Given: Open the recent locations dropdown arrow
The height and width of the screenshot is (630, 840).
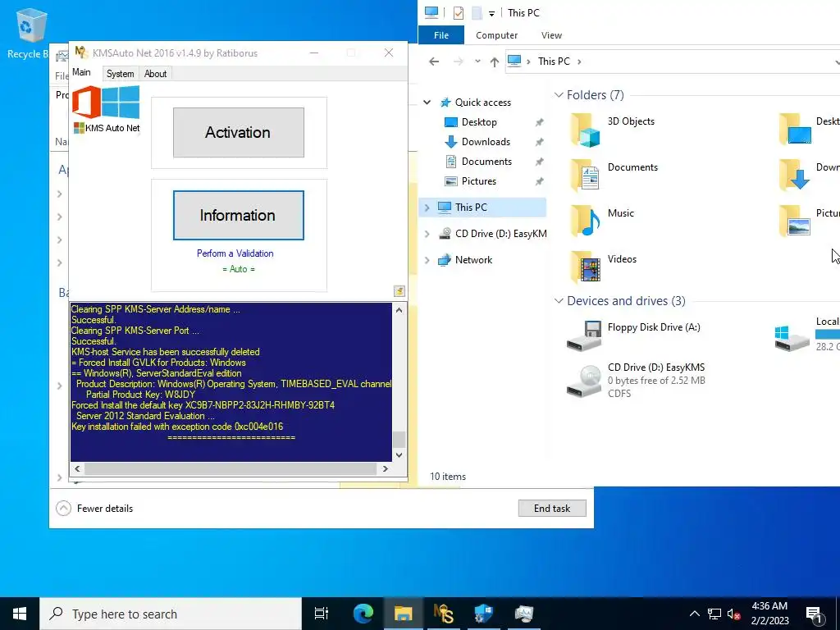Looking at the screenshot, I should tap(477, 62).
